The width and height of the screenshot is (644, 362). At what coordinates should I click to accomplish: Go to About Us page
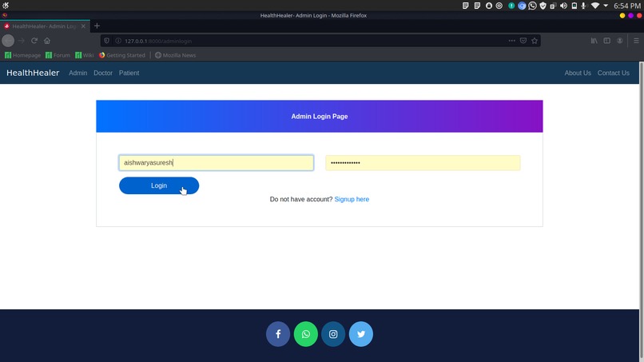578,73
